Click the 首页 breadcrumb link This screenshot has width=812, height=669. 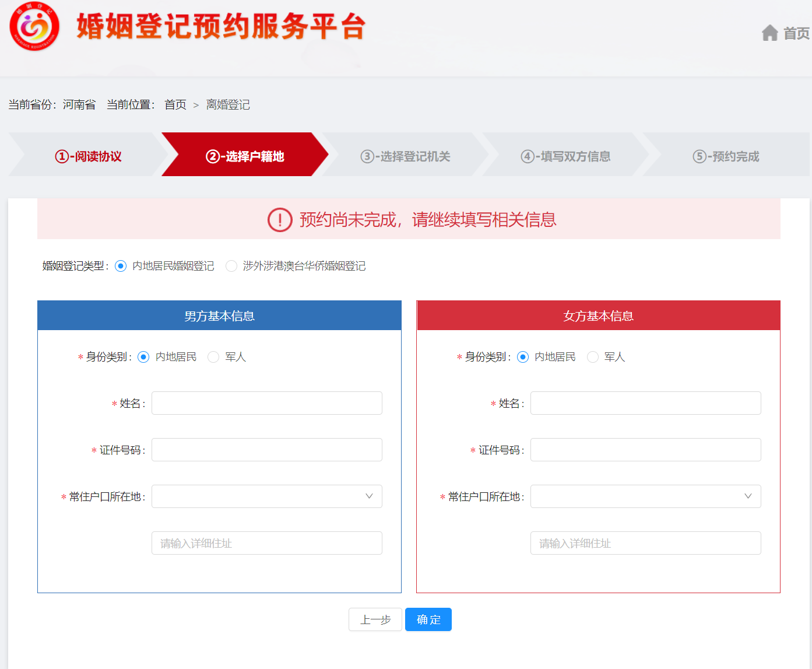pyautogui.click(x=175, y=105)
